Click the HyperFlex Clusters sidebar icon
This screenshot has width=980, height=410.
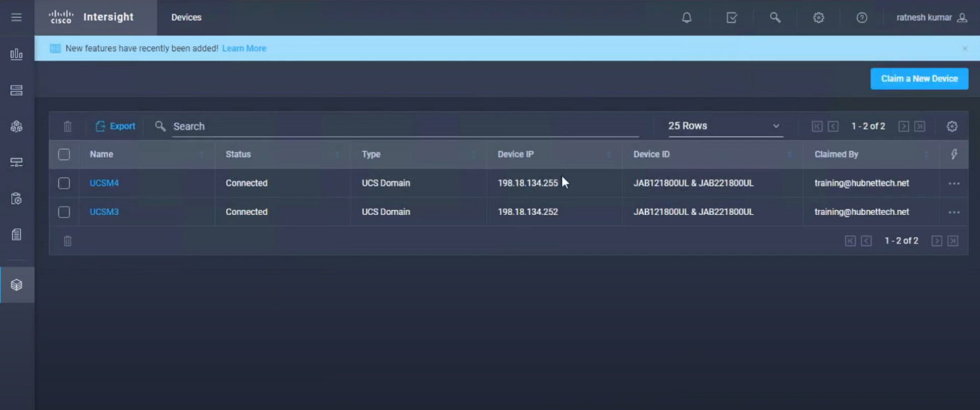[x=16, y=125]
